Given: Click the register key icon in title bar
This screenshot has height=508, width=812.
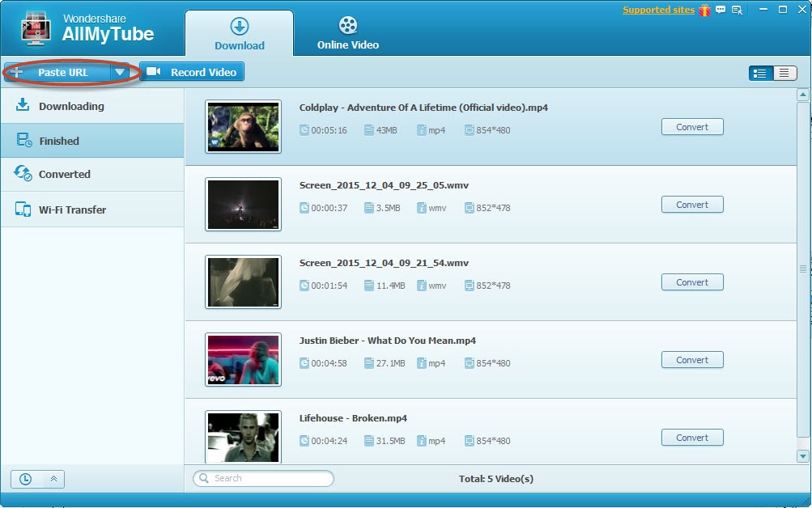Looking at the screenshot, I should [x=737, y=10].
